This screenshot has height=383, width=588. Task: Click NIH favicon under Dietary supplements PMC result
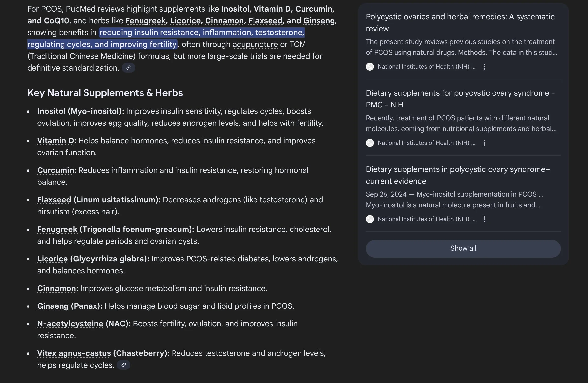[370, 143]
